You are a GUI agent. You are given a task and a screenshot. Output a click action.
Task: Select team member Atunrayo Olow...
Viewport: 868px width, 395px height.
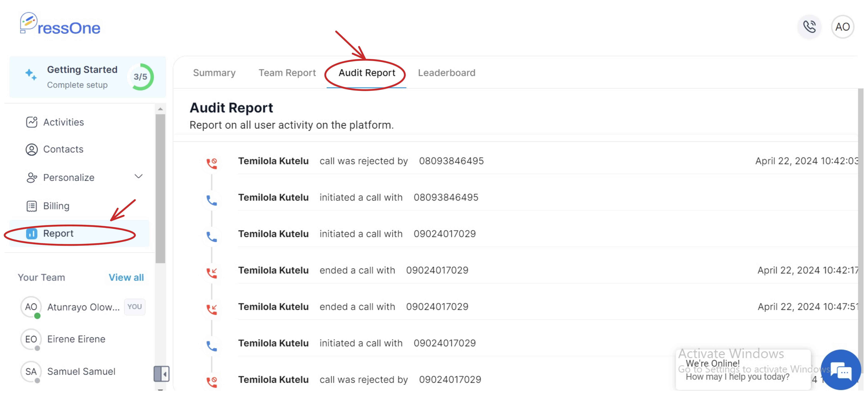(x=83, y=307)
